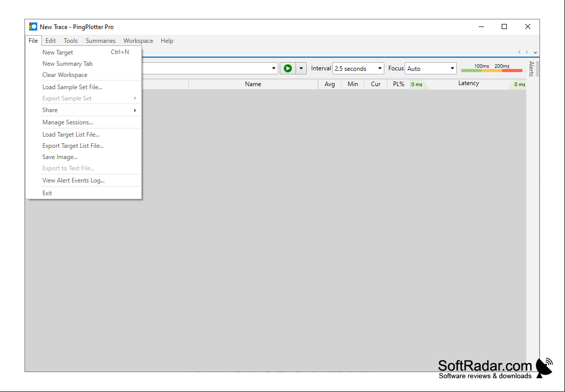The height and width of the screenshot is (392, 565).
Task: Open the Alerts side panel
Action: pyautogui.click(x=531, y=69)
